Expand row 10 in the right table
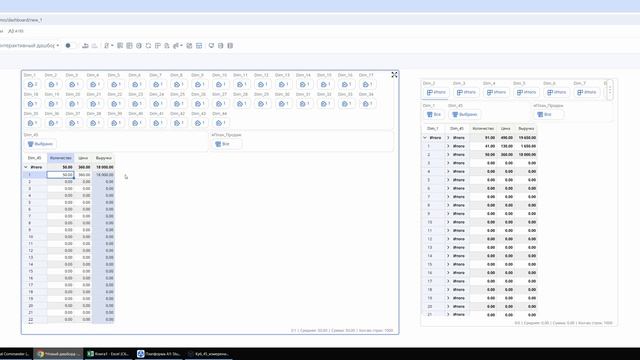Screen dimensions: 640x360 tap(448, 222)
